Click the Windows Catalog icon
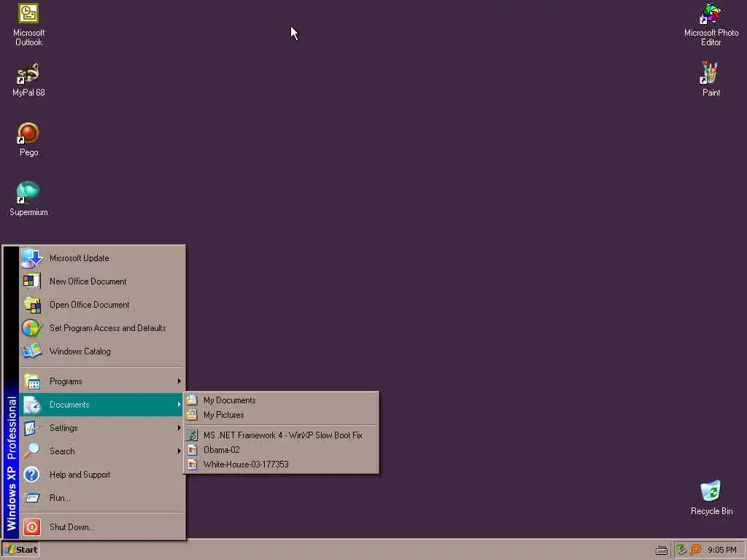The width and height of the screenshot is (747, 560). pos(32,351)
